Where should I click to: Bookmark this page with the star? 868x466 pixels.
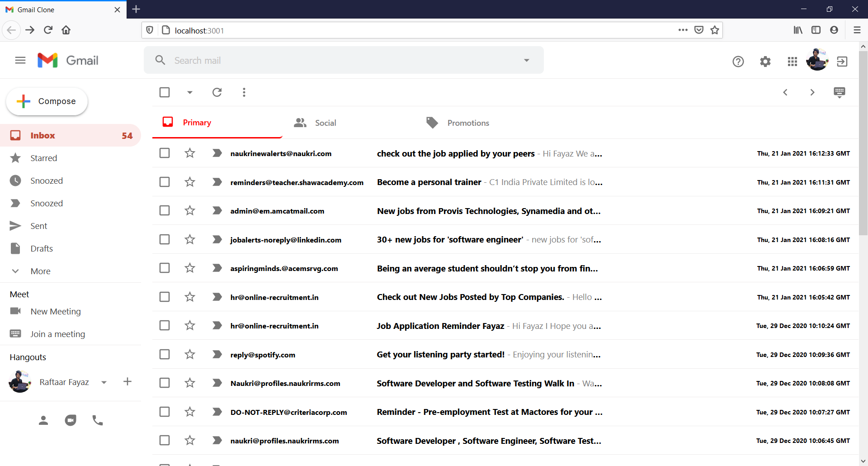click(x=715, y=30)
